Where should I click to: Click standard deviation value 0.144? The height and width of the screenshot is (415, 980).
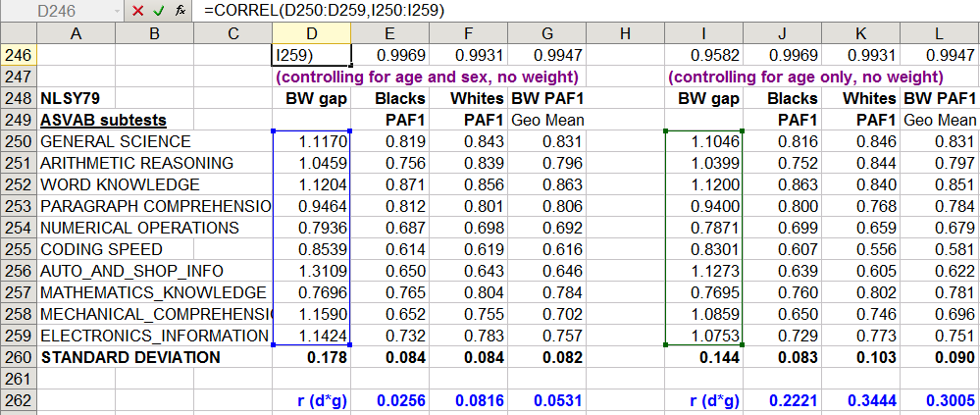point(703,357)
